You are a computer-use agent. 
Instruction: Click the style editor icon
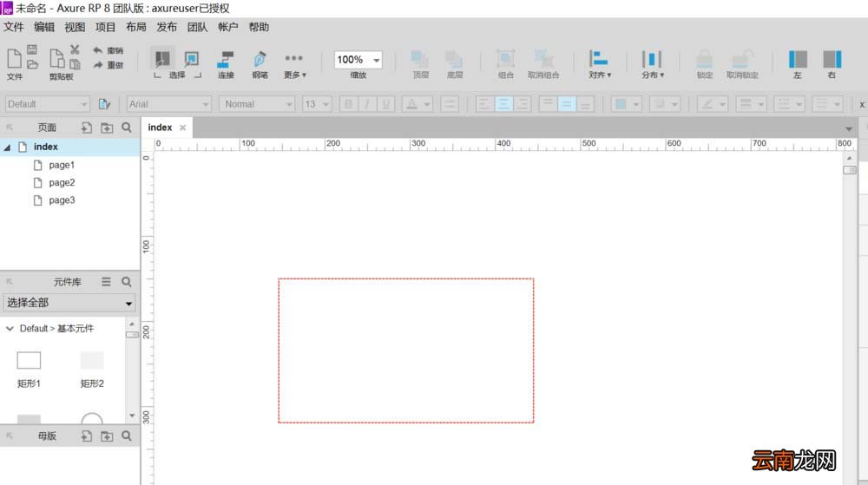104,104
